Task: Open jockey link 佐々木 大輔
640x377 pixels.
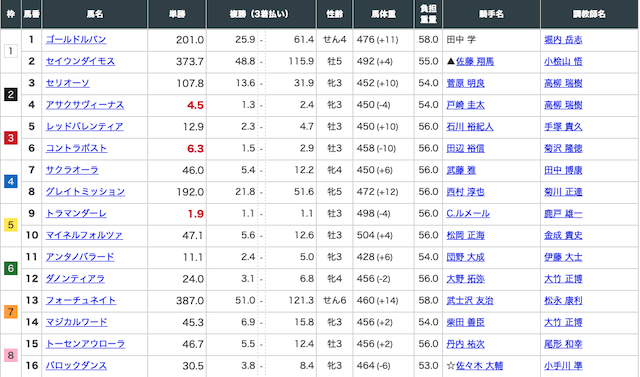Action: coord(479,366)
